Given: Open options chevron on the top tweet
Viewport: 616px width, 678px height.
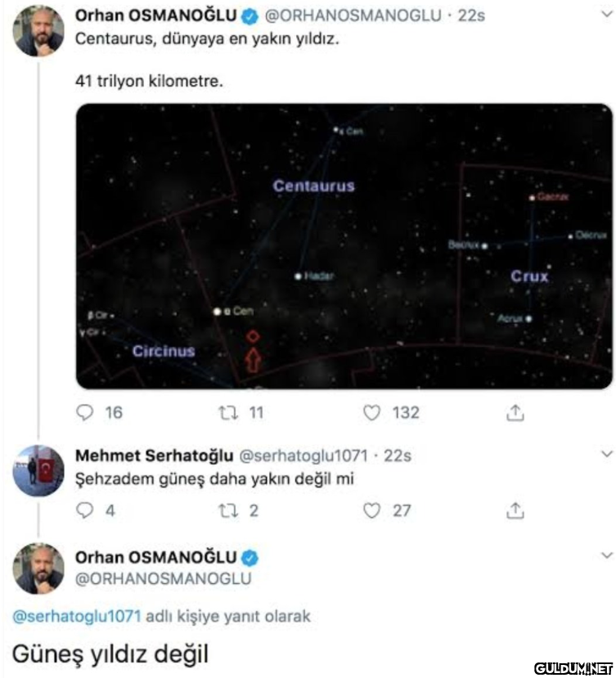Looking at the screenshot, I should (x=607, y=14).
